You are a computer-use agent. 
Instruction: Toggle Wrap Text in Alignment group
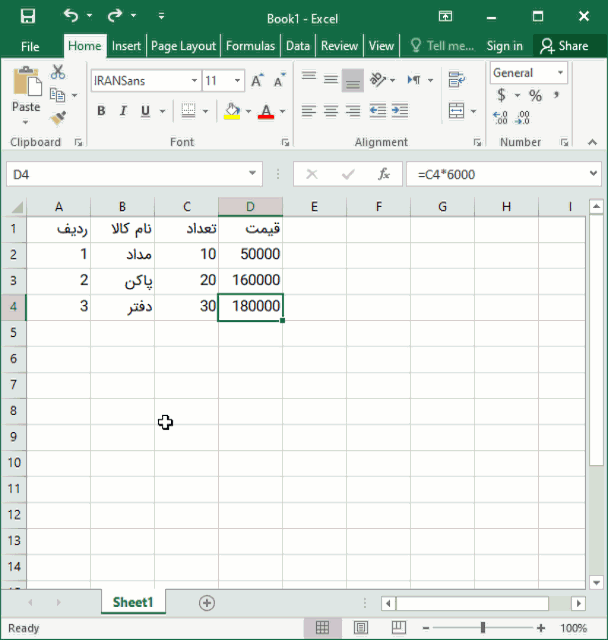[457, 81]
